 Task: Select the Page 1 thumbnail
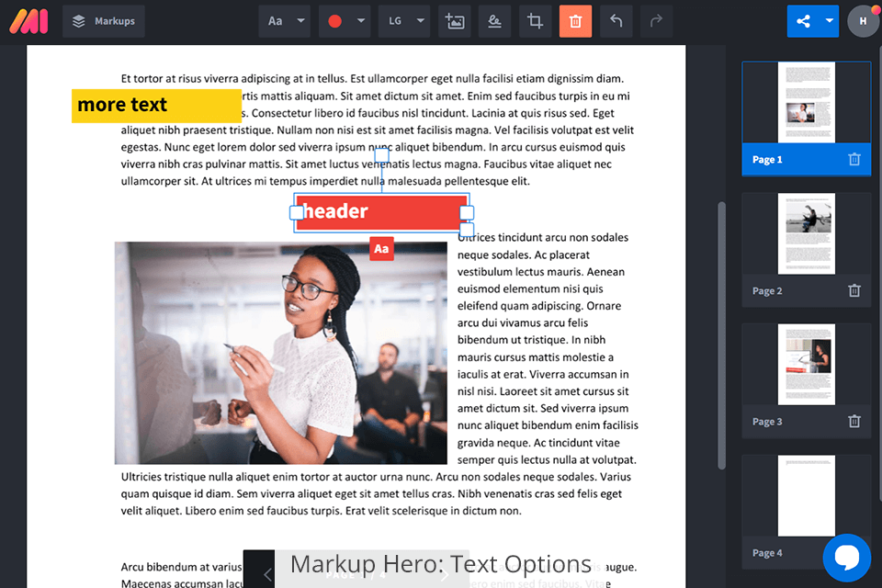tap(807, 102)
